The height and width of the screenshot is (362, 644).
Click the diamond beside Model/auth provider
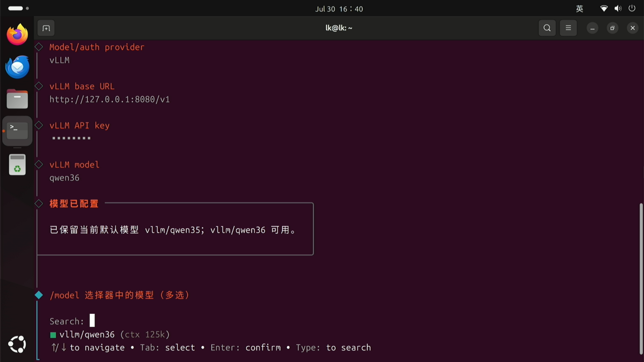pyautogui.click(x=39, y=47)
